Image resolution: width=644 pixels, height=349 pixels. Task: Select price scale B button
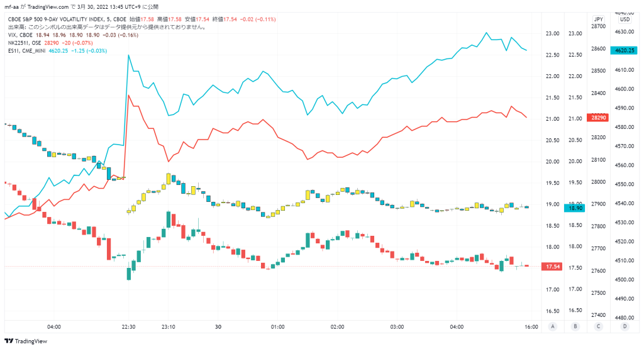(575, 326)
